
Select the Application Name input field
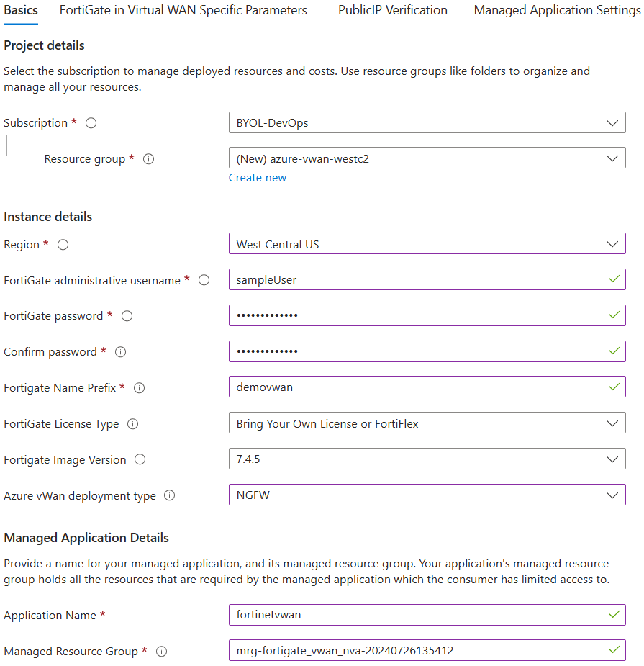pyautogui.click(x=427, y=615)
